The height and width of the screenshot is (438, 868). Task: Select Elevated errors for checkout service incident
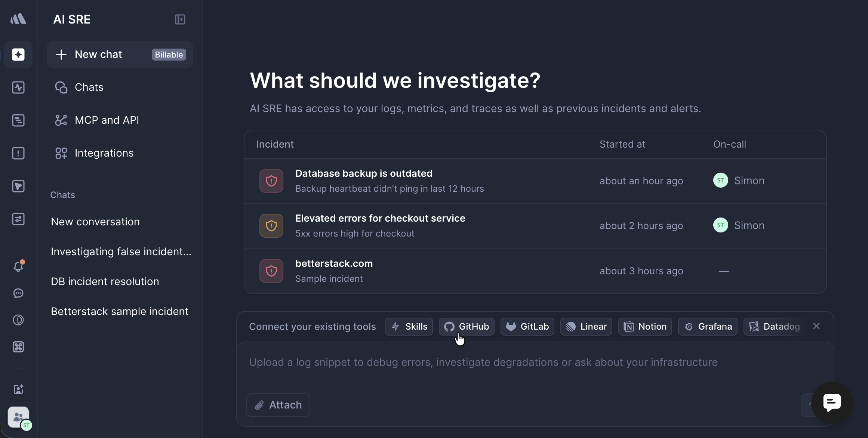pyautogui.click(x=535, y=226)
